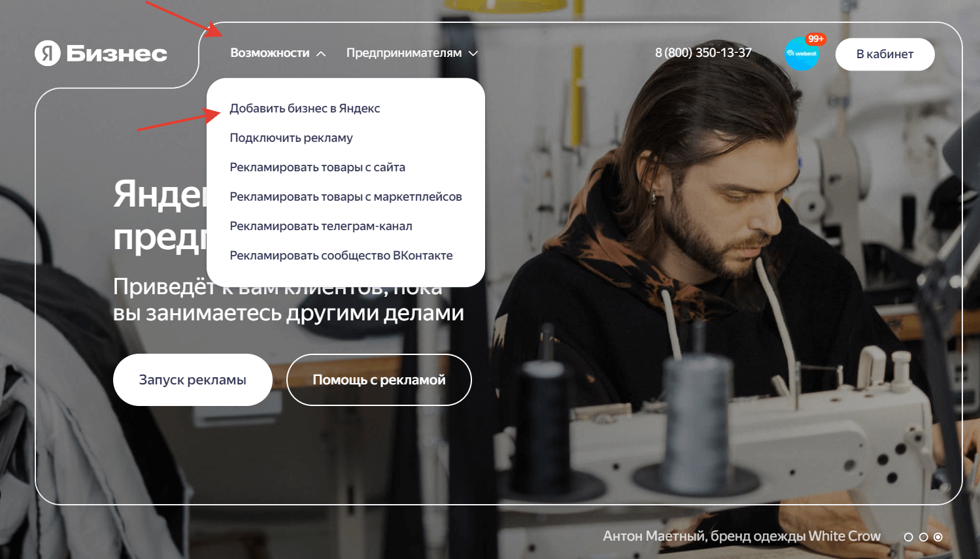
Task: Choose Подключить рекламу menu item
Action: [291, 138]
